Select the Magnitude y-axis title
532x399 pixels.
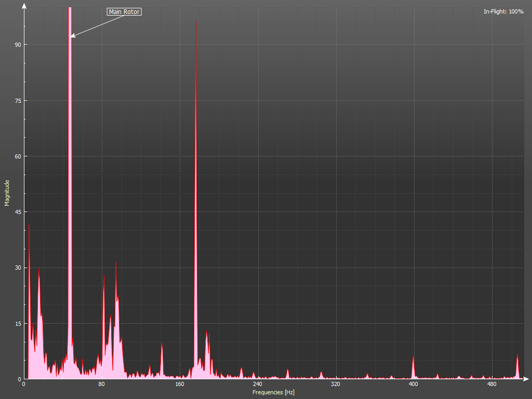[x=7, y=193]
